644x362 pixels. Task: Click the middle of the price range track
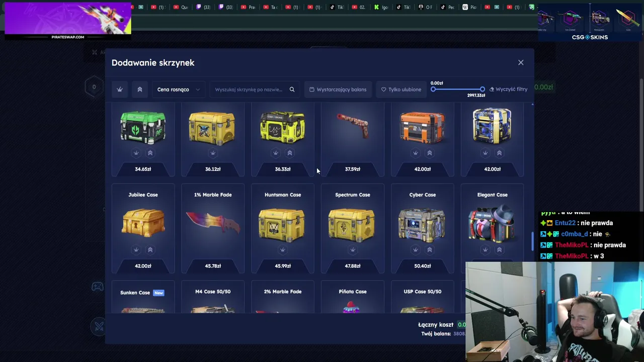click(x=458, y=89)
